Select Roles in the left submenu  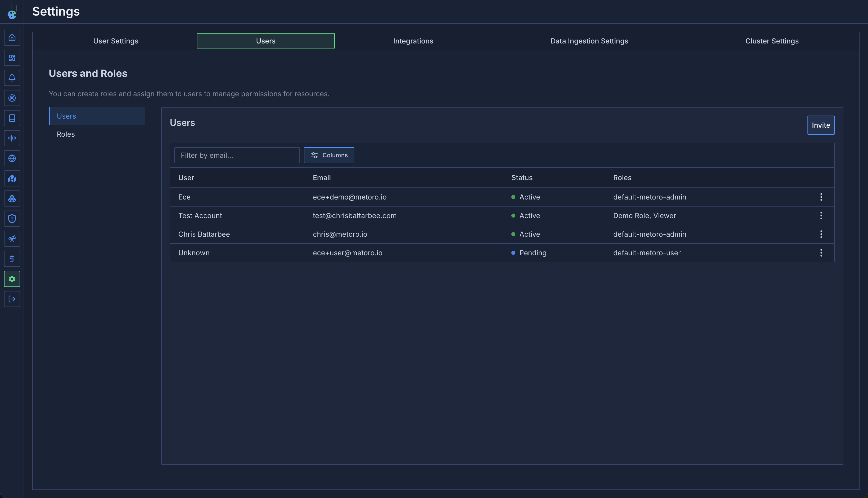66,134
